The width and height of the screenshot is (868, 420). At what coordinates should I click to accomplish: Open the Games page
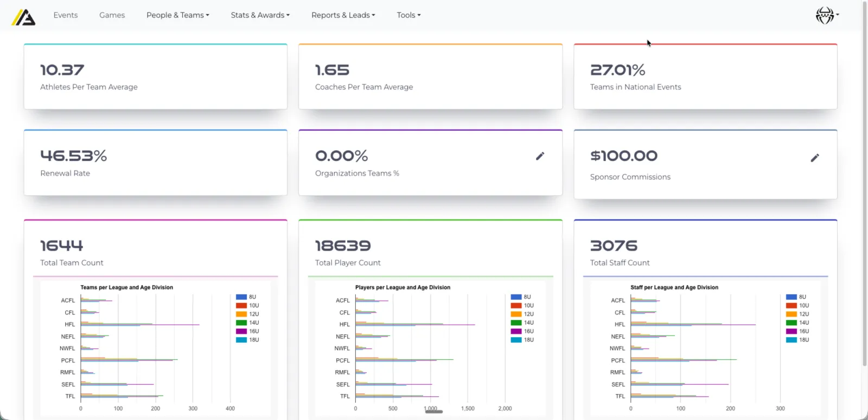pos(112,15)
